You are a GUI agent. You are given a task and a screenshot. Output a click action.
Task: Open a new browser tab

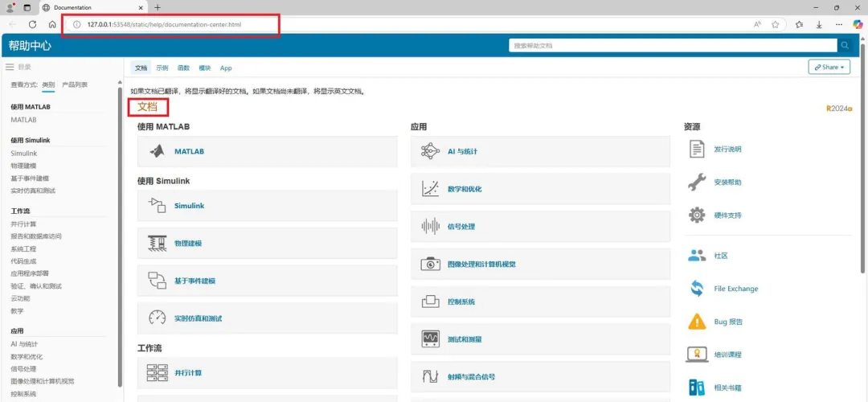[158, 8]
